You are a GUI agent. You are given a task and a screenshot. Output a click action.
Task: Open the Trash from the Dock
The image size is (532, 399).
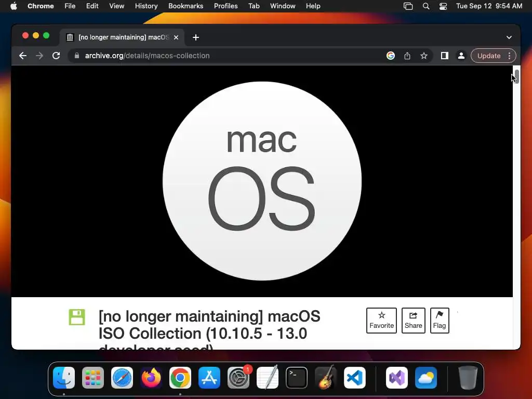tap(468, 378)
